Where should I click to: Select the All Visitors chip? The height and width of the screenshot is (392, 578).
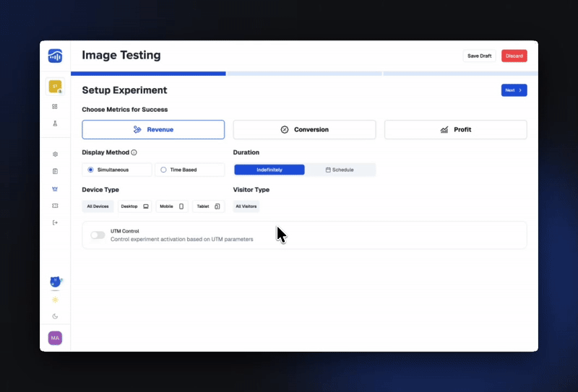point(246,206)
